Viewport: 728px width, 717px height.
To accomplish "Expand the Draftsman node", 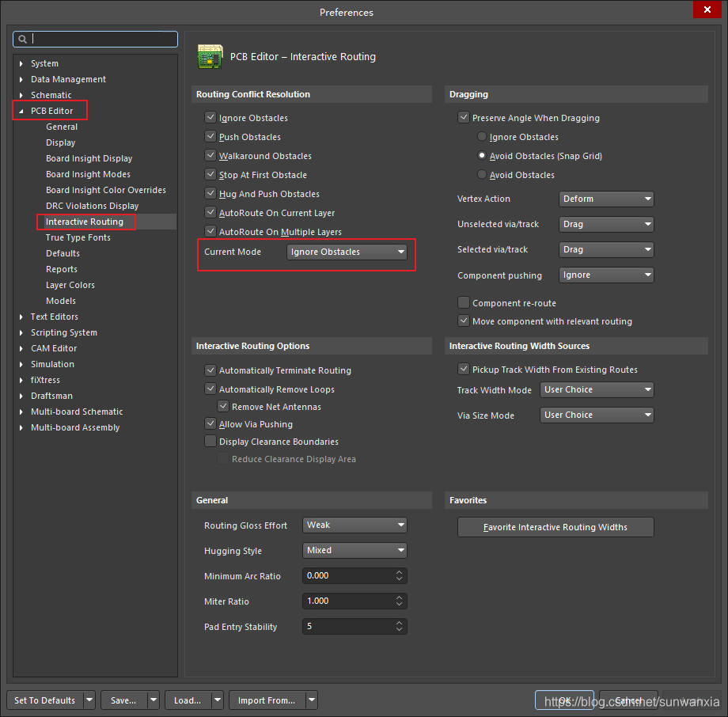I will [x=21, y=396].
